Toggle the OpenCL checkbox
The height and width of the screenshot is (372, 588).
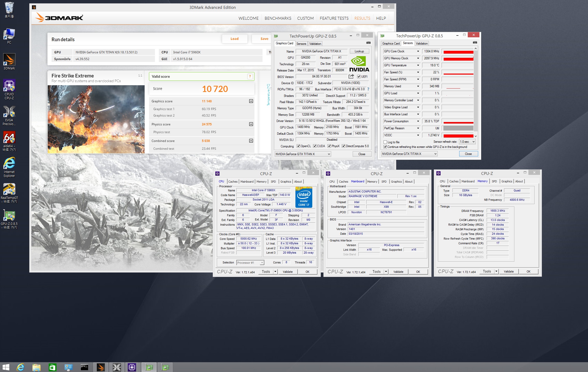tap(298, 146)
